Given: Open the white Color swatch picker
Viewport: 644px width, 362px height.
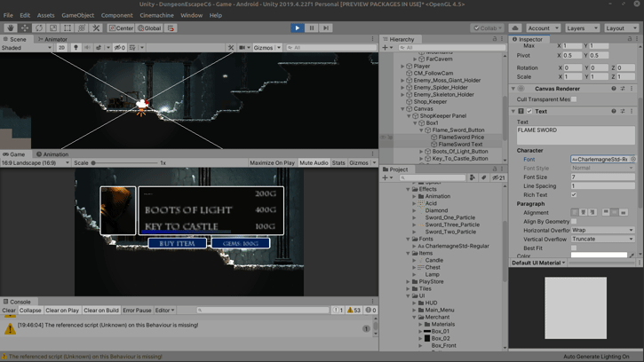Looking at the screenshot, I should point(599,256).
